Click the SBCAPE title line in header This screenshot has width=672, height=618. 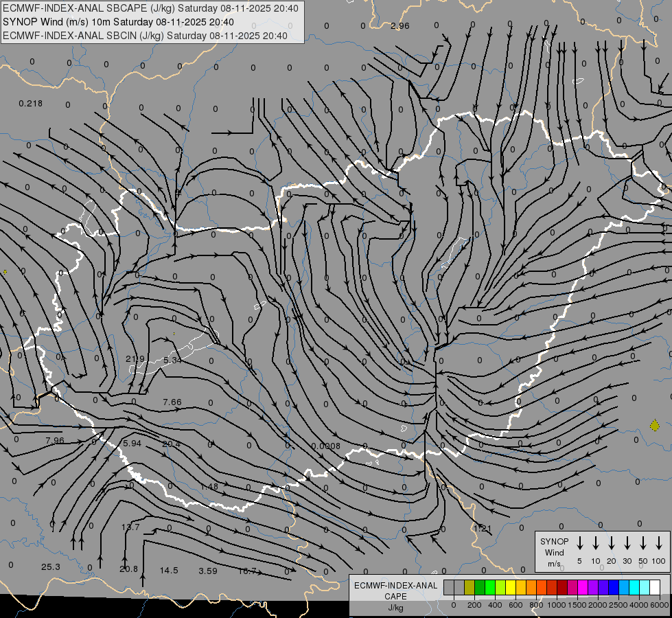150,8
